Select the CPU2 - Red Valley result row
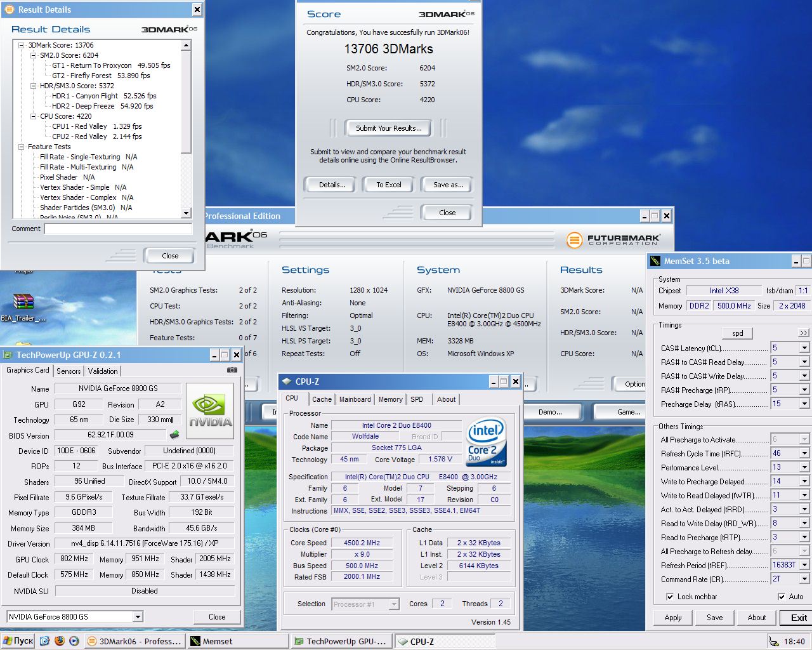812x650 pixels. coord(97,136)
